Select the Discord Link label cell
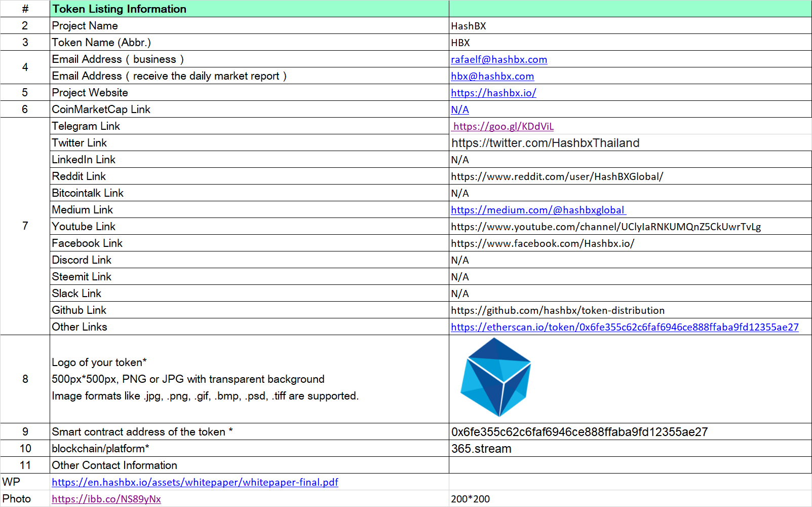Image resolution: width=812 pixels, height=507 pixels. coord(249,260)
